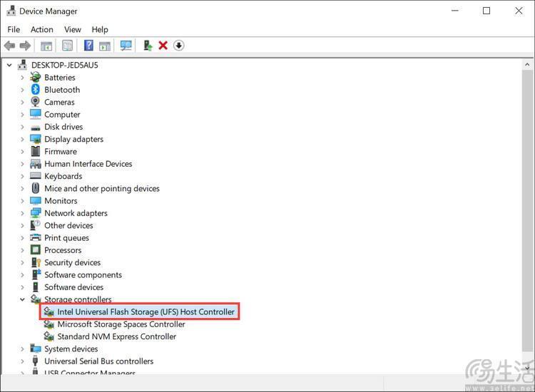535x392 pixels.
Task: Open the View menu
Action: (x=73, y=30)
